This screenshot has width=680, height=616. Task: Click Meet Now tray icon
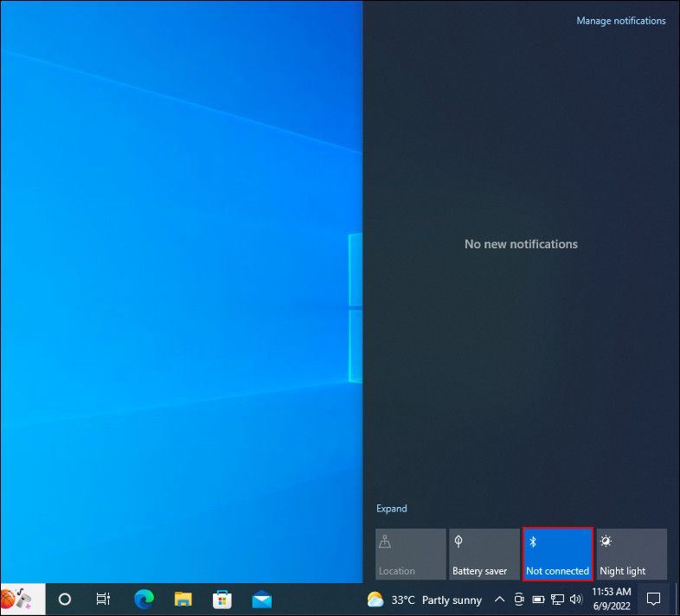pos(519,600)
